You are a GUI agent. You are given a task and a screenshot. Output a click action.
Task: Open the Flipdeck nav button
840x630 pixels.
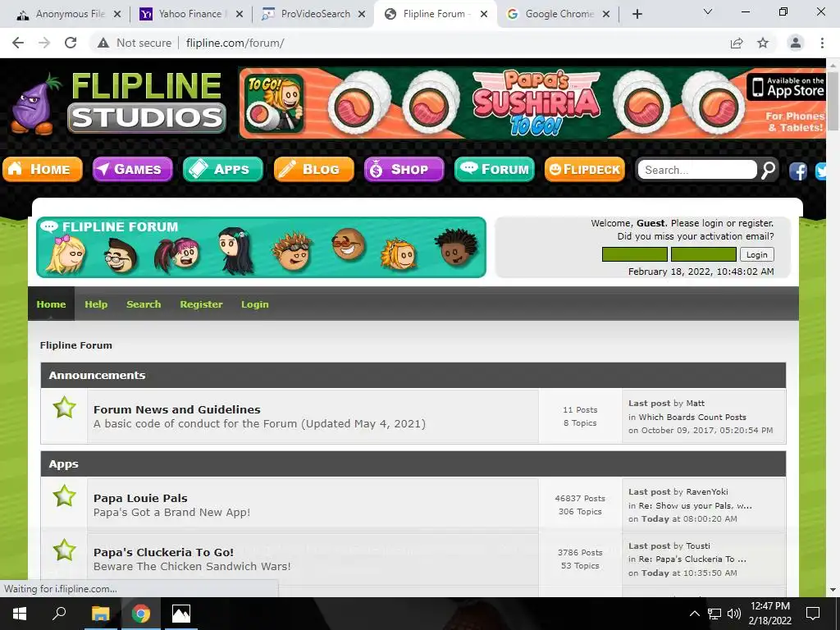584,169
